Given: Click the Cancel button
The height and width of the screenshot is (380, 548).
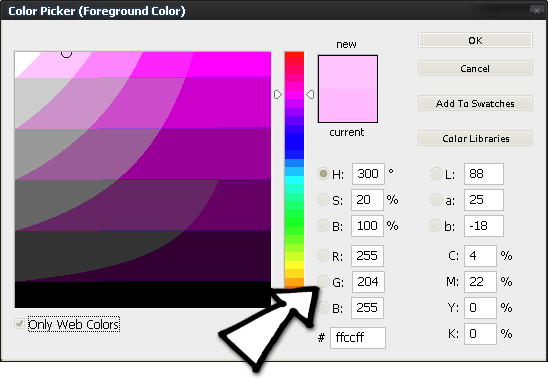Looking at the screenshot, I should (x=475, y=68).
